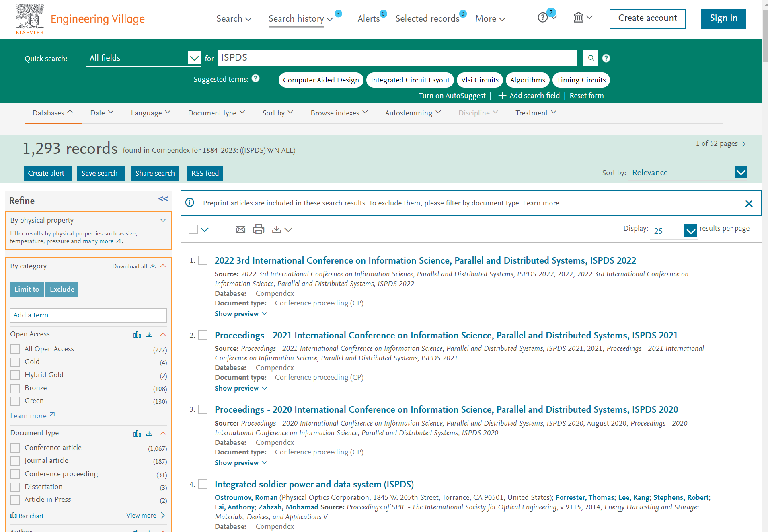The width and height of the screenshot is (768, 532).
Task: Open Selected records
Action: (427, 18)
